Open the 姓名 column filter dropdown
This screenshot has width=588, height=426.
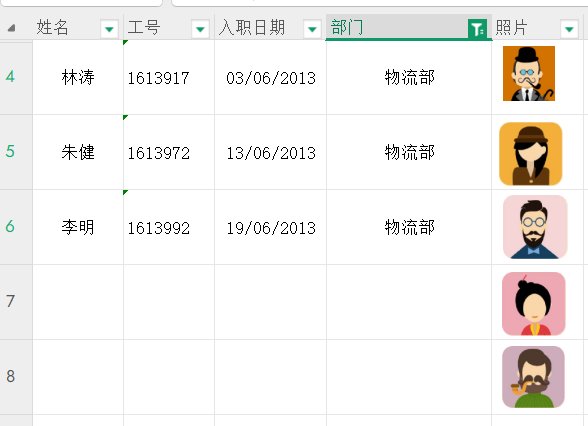pos(110,29)
